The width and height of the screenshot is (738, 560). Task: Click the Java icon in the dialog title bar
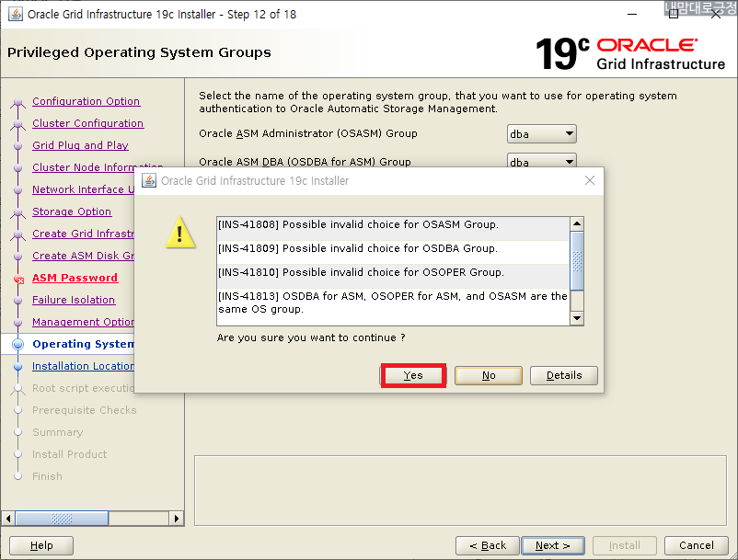click(149, 180)
